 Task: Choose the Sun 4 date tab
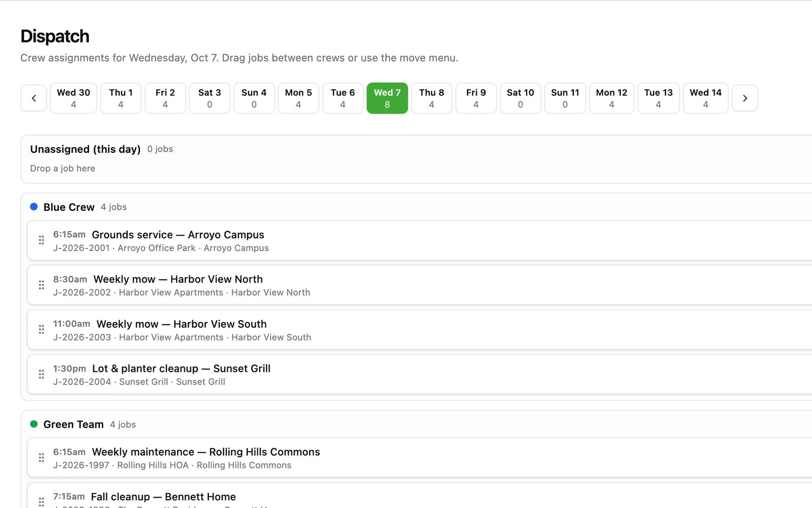[254, 98]
